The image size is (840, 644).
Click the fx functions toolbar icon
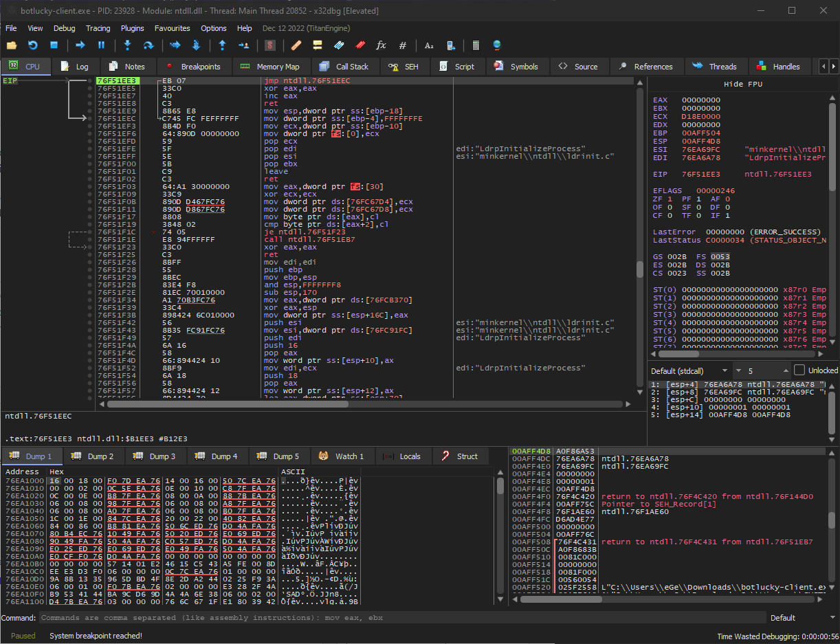(381, 45)
